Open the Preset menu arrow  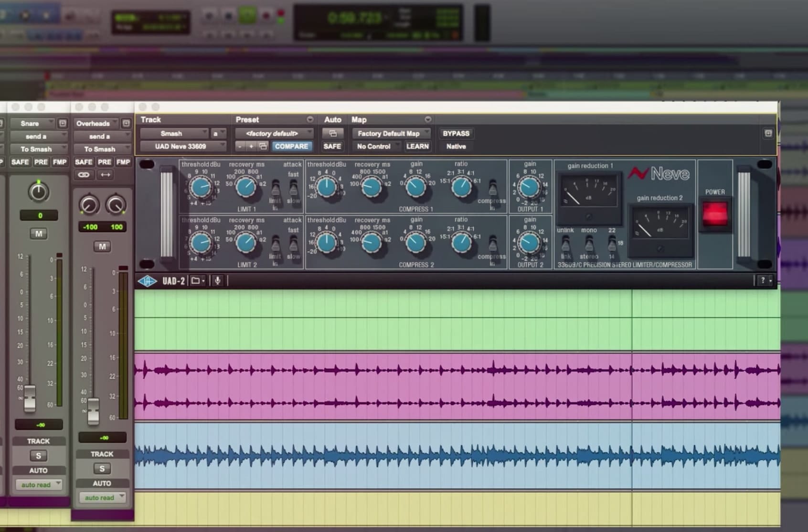coord(310,119)
